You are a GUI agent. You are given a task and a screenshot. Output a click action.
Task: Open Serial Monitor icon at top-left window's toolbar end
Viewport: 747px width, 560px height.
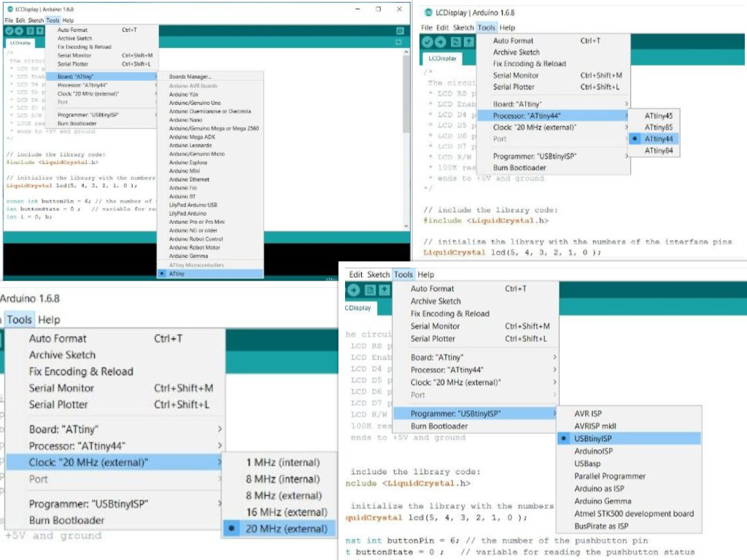pos(400,31)
